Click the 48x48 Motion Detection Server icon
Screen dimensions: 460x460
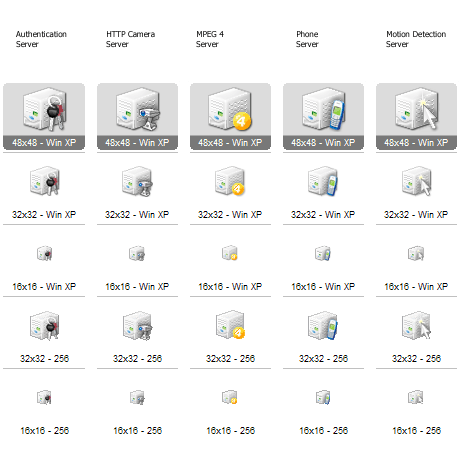coord(416,109)
